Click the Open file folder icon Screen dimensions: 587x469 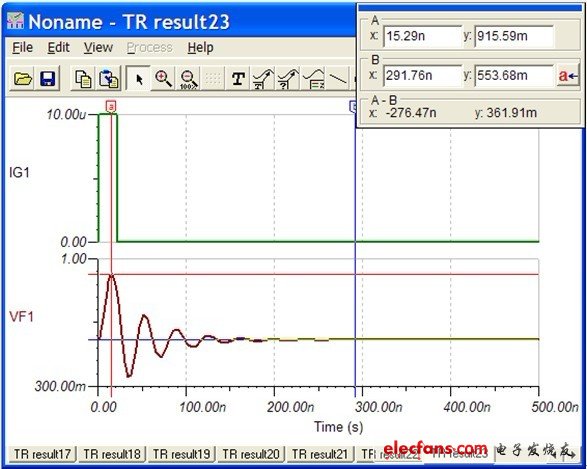22,79
